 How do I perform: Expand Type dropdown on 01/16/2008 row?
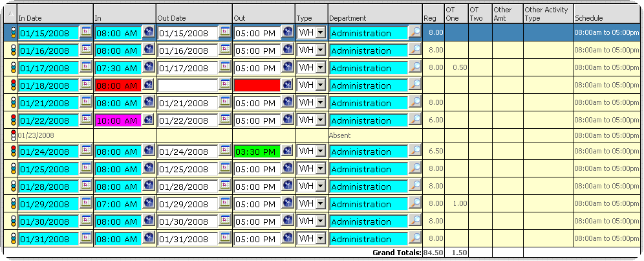click(320, 50)
